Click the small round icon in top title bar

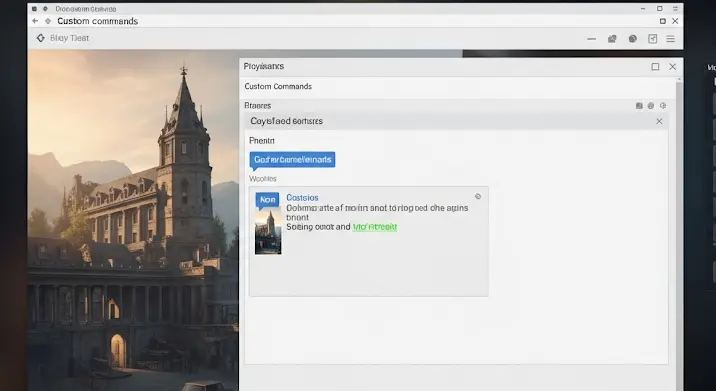(x=45, y=9)
